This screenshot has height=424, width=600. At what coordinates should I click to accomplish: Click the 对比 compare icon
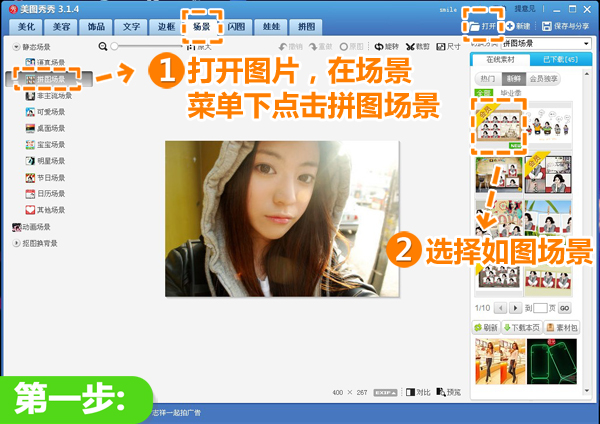[410, 392]
